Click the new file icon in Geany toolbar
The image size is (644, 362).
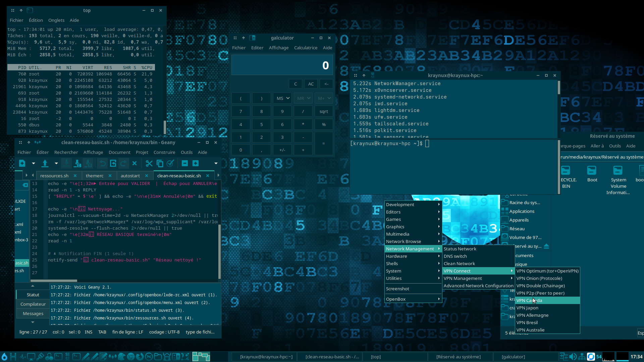coord(22,163)
